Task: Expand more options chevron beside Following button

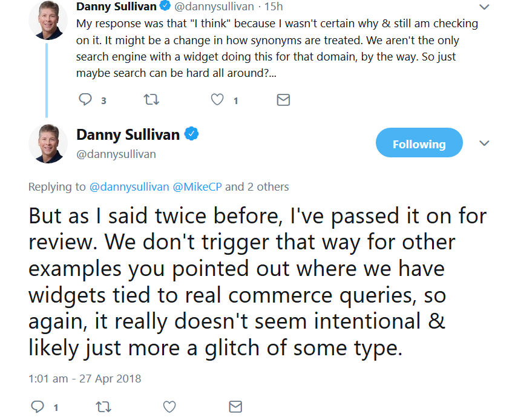Action: (484, 143)
